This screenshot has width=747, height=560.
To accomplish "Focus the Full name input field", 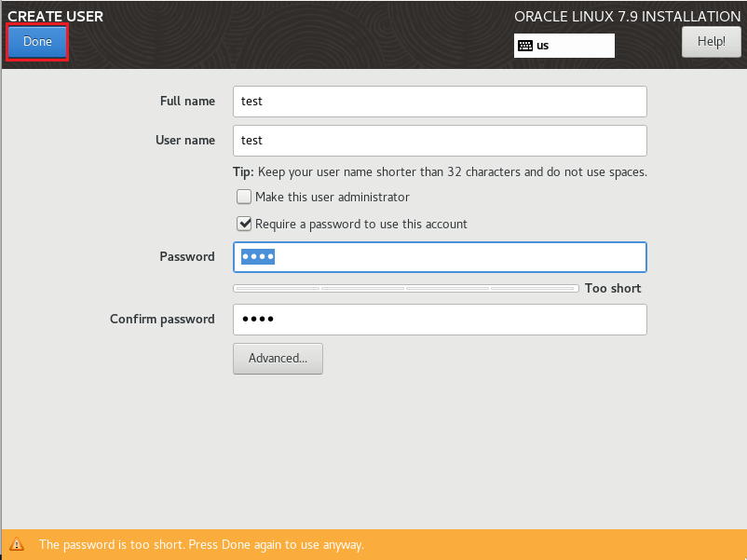I will (440, 102).
